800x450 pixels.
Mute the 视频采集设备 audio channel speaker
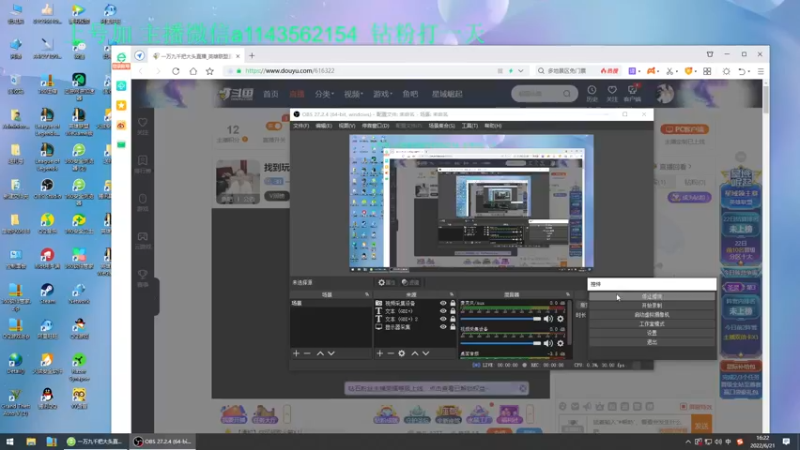coord(548,343)
